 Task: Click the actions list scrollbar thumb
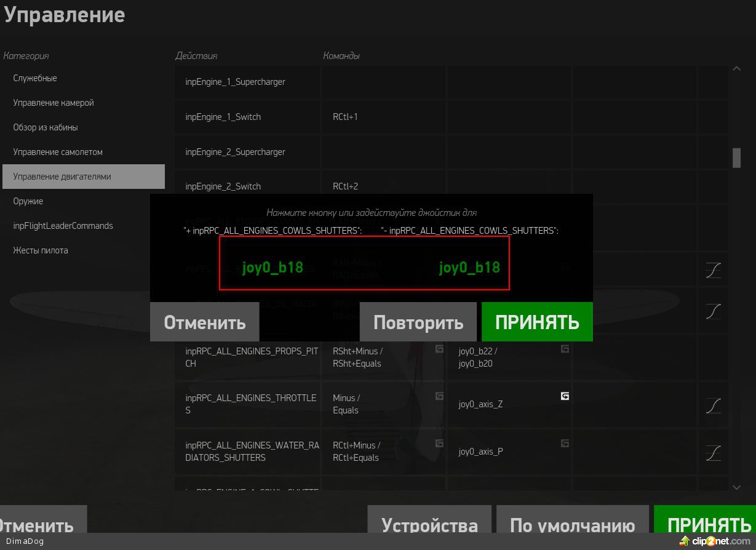click(736, 157)
